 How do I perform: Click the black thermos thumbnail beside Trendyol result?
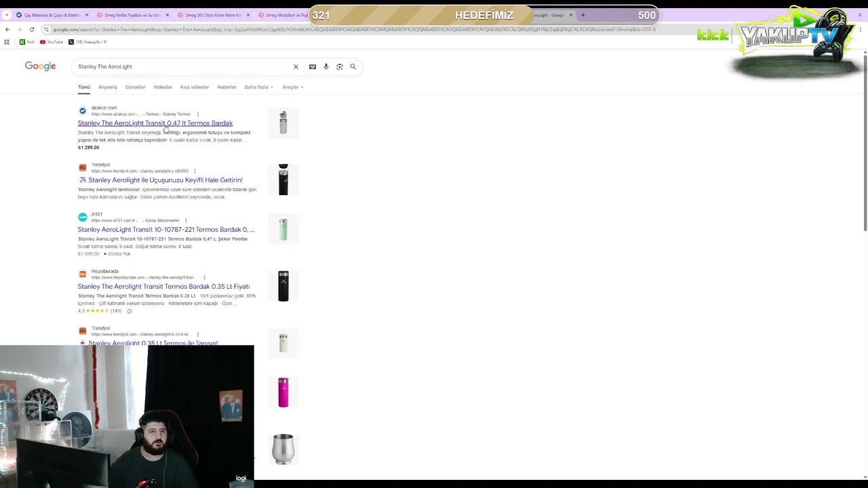[x=283, y=179]
